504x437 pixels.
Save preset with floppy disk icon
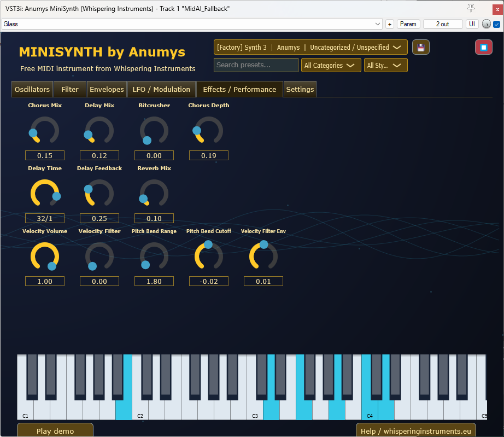(421, 47)
